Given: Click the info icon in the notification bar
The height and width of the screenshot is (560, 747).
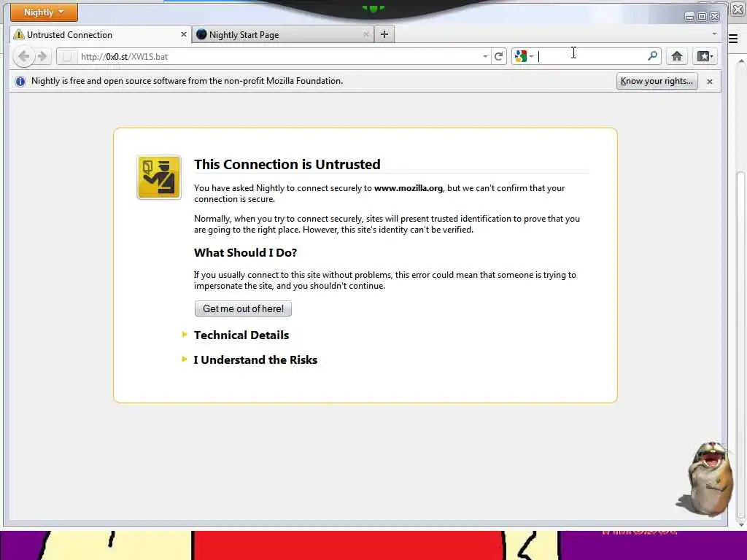Looking at the screenshot, I should tap(20, 82).
